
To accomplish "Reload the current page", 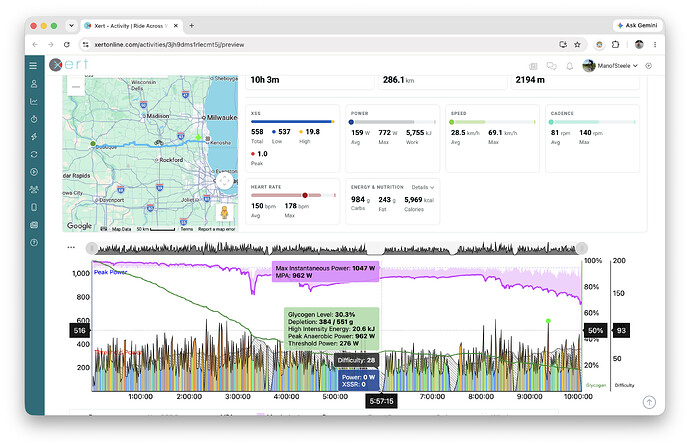I will (x=66, y=44).
